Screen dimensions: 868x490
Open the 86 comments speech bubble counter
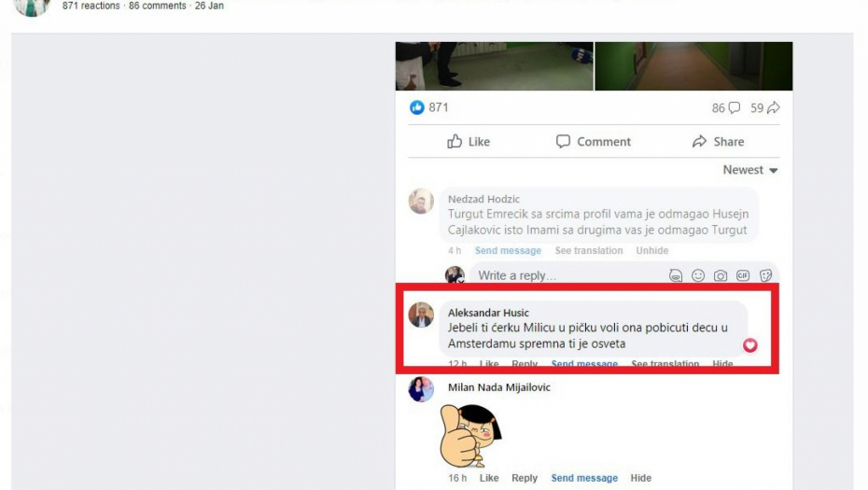pos(725,108)
